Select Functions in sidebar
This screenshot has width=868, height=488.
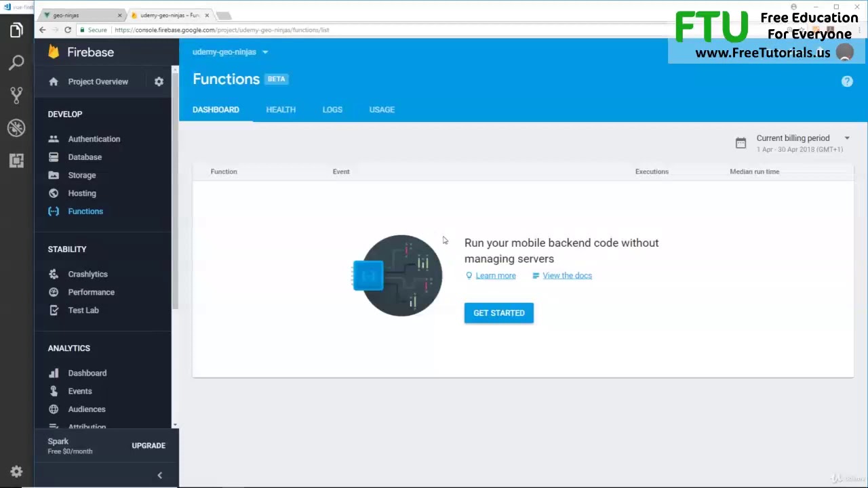(x=85, y=211)
